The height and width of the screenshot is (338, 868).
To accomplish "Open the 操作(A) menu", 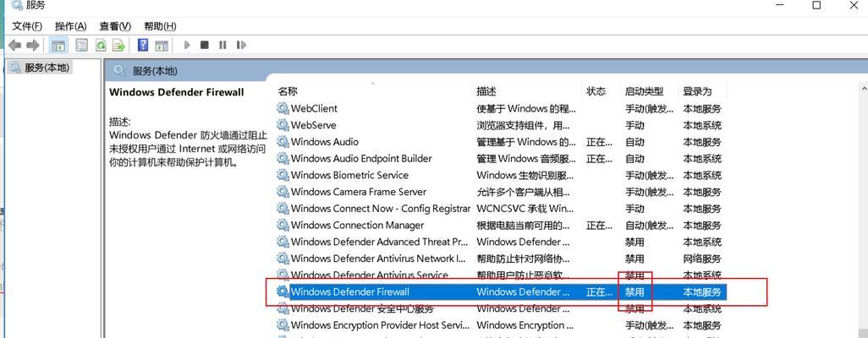I will (71, 26).
